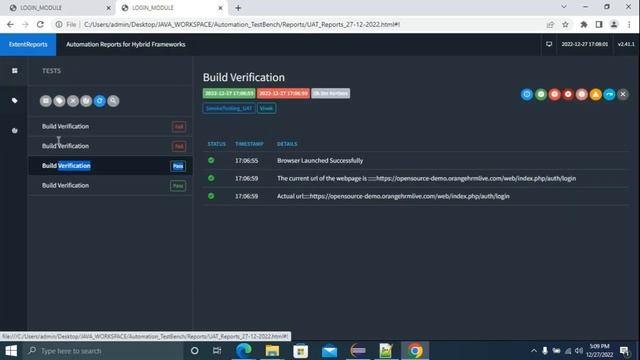Filter steps by skip using cyan arrow icon
Image resolution: width=640 pixels, height=360 pixels.
click(609, 94)
